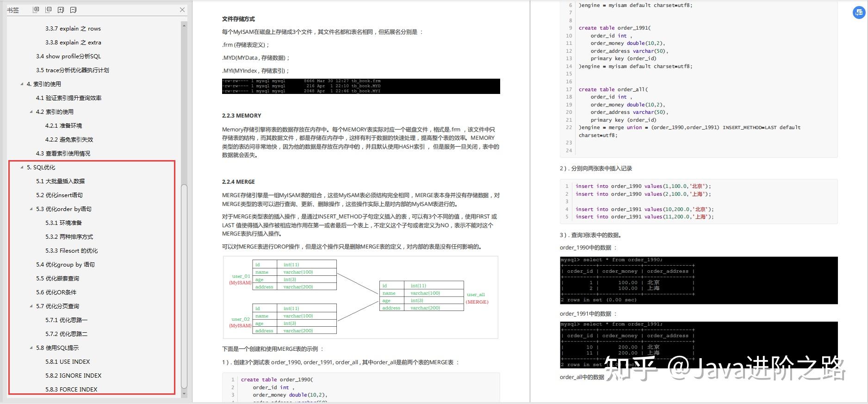This screenshot has height=404, width=868.
Task: Click the text 'order_1991中的数据 ：'
Action: [x=588, y=314]
